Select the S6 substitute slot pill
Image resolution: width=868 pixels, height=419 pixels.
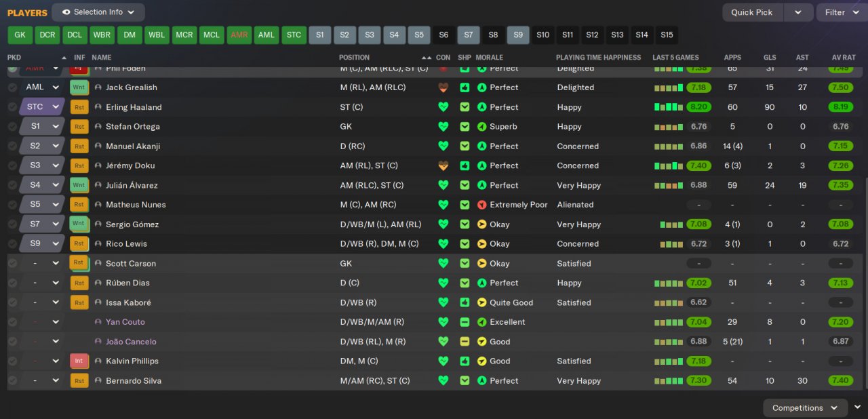click(x=443, y=35)
